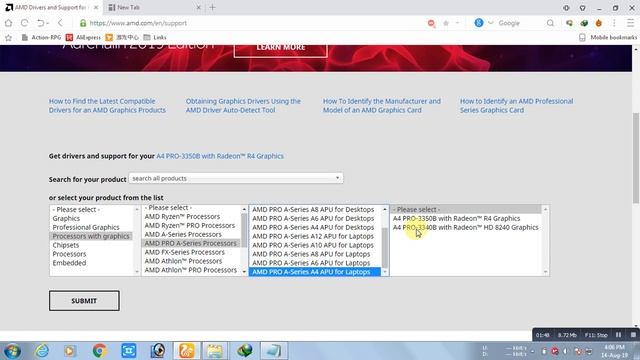Select AMD Ryzen™ PRO Processors option
The width and height of the screenshot is (640, 360).
click(x=190, y=225)
